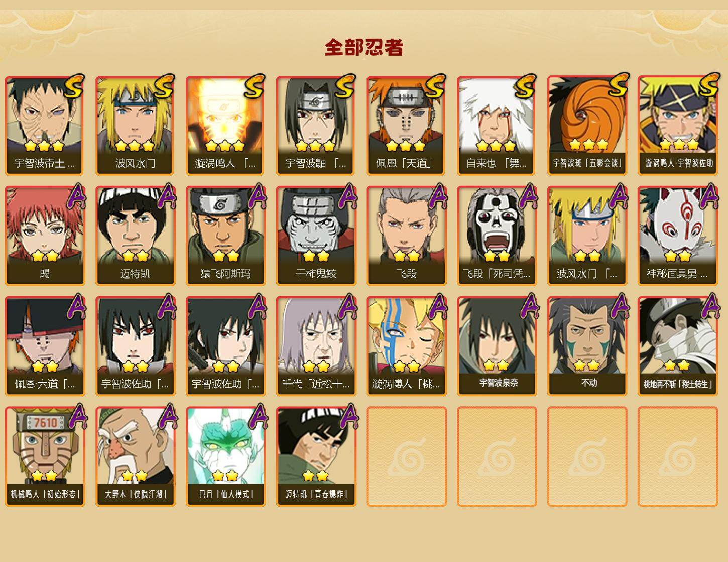Select the 巳月「仙人模式」 card

tap(225, 457)
